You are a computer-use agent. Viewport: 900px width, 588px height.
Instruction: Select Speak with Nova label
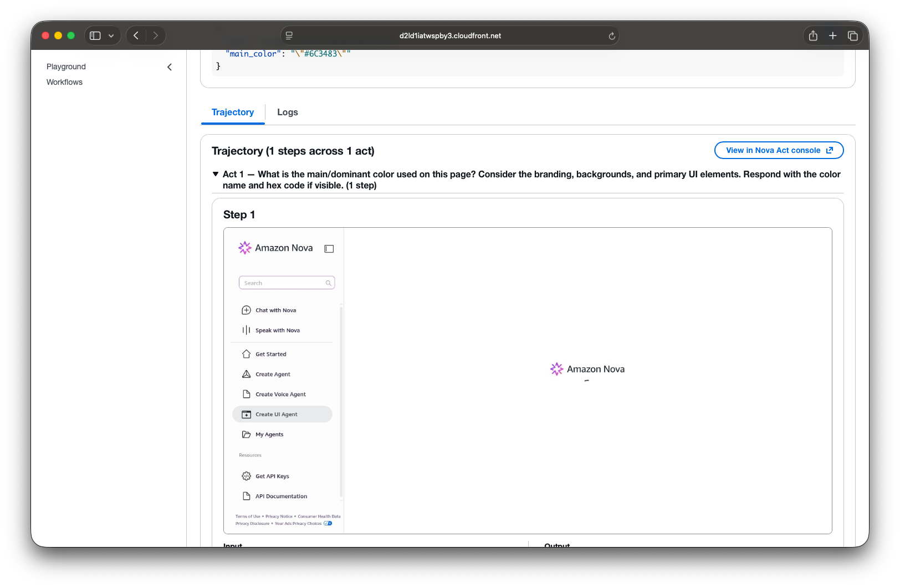[x=278, y=330]
